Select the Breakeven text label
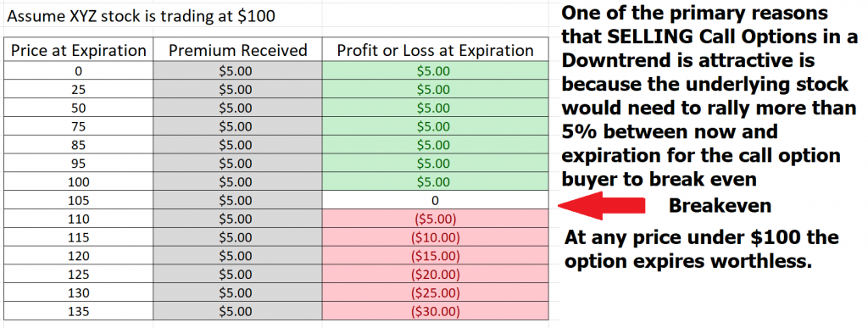The width and height of the screenshot is (868, 328). point(720,206)
